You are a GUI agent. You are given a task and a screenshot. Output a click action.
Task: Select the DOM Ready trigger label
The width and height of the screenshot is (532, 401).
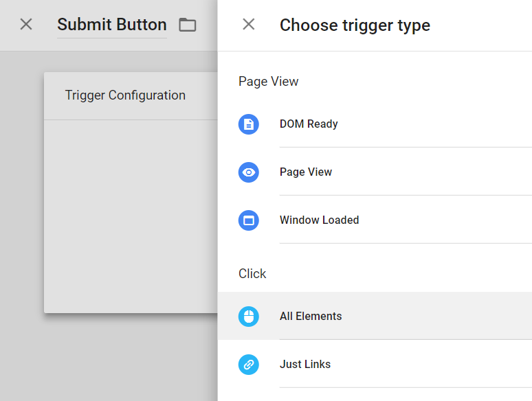309,124
